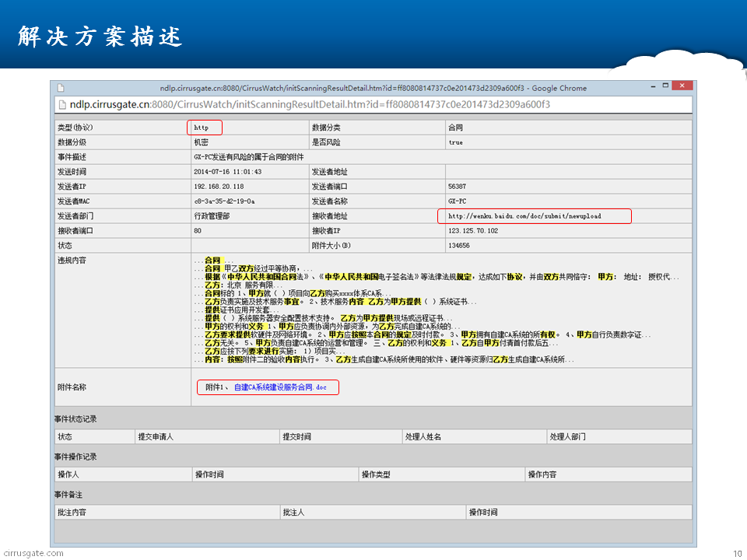The image size is (747, 560).
Task: Click the receiver IP 123.125.70.102 value
Action: pos(473,230)
